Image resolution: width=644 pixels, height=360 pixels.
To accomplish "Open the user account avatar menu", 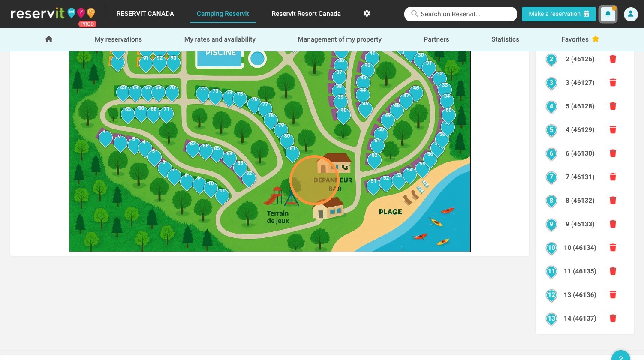I will 631,14.
